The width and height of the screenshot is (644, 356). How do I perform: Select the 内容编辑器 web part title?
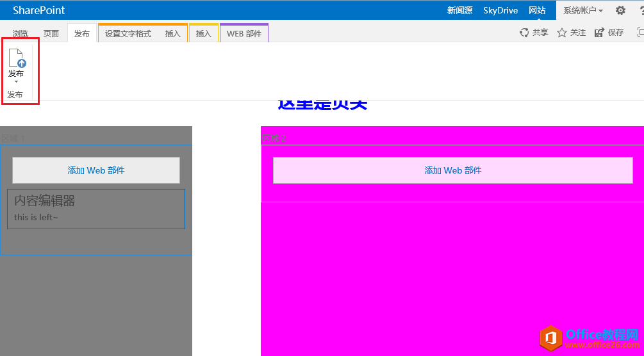[x=45, y=201]
